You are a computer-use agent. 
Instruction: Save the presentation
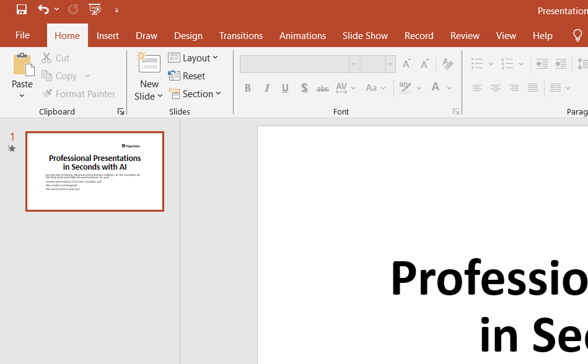pyautogui.click(x=21, y=9)
